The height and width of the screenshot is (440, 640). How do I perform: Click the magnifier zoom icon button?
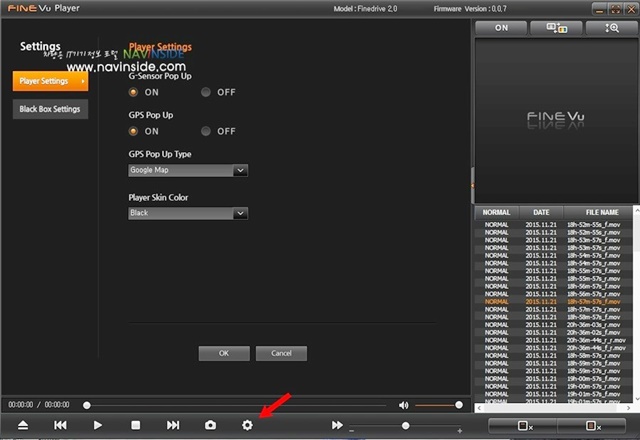[612, 28]
